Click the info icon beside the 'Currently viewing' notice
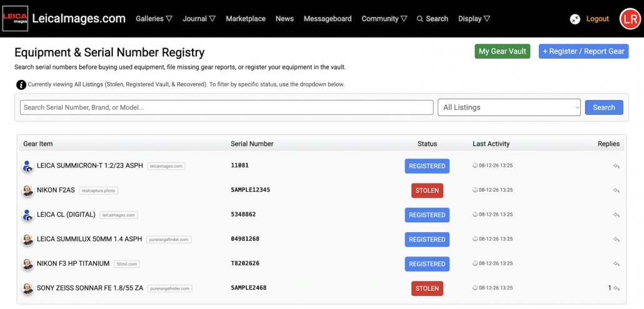 [21, 85]
